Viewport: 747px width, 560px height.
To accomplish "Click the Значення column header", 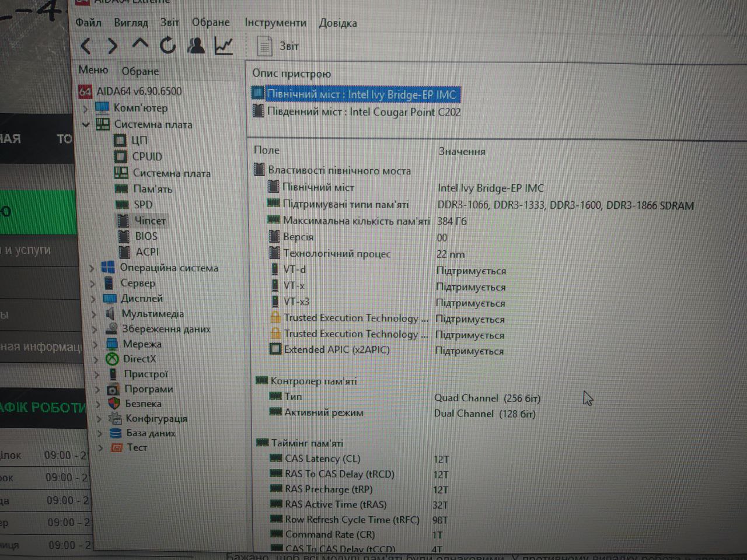I will click(x=462, y=151).
